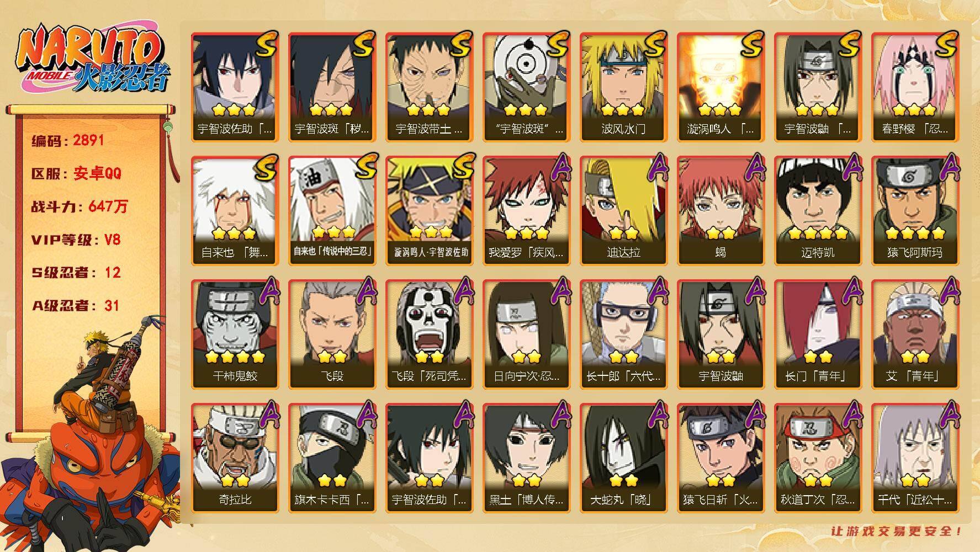Click the S rank badge on 波风水门
The image size is (980, 552).
(655, 44)
